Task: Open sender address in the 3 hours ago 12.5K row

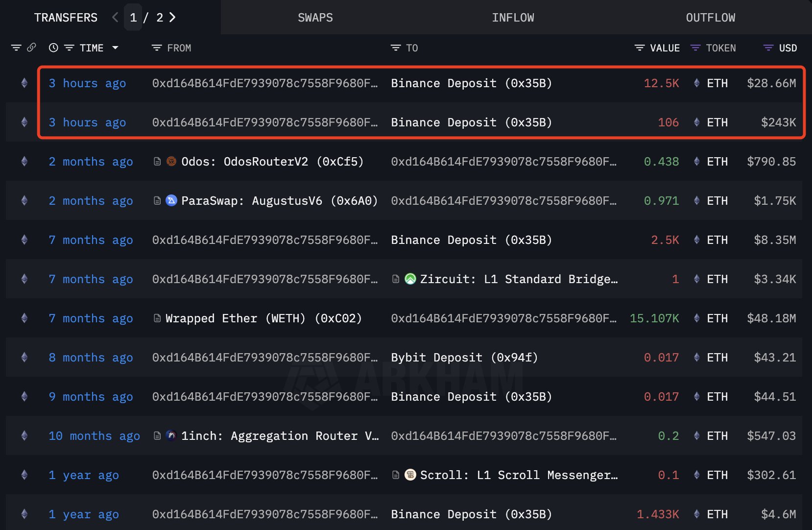Action: tap(265, 83)
